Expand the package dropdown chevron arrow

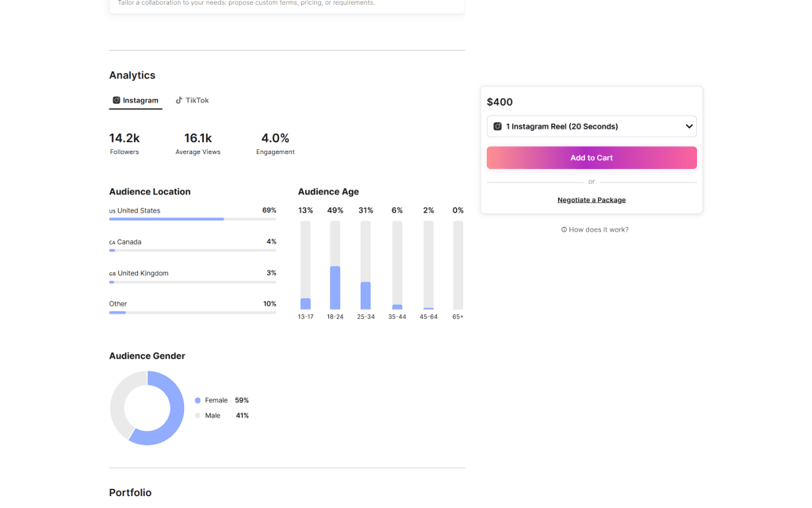(x=688, y=126)
